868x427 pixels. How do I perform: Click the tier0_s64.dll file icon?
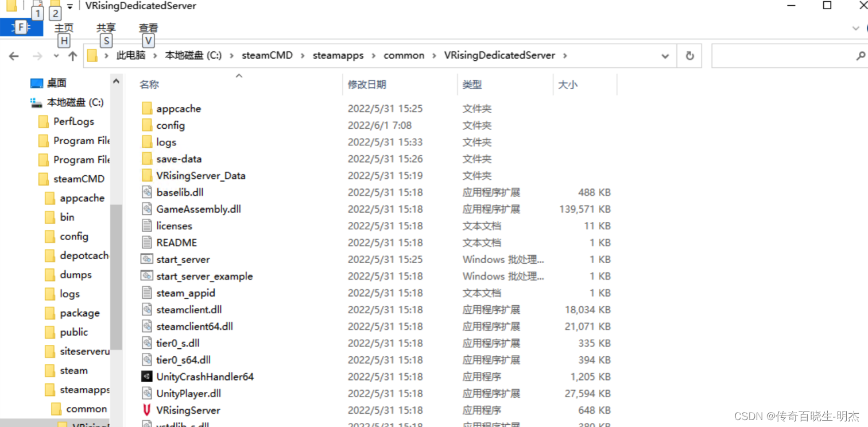(147, 360)
